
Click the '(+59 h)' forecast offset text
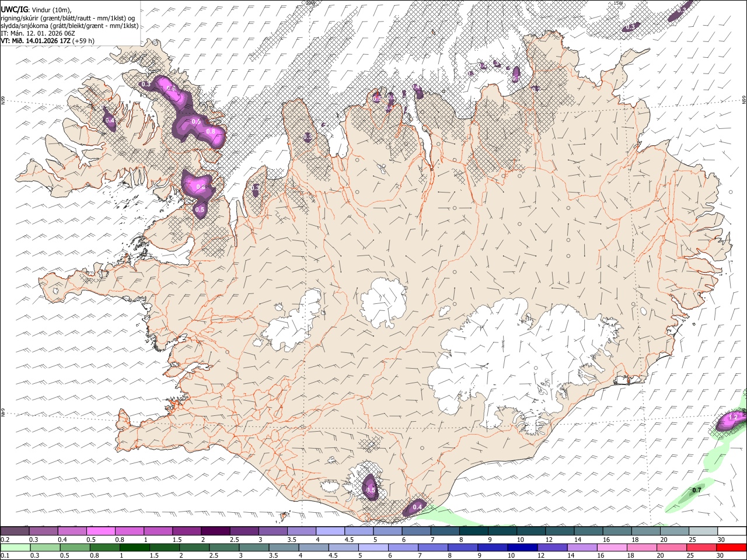[x=84, y=41]
